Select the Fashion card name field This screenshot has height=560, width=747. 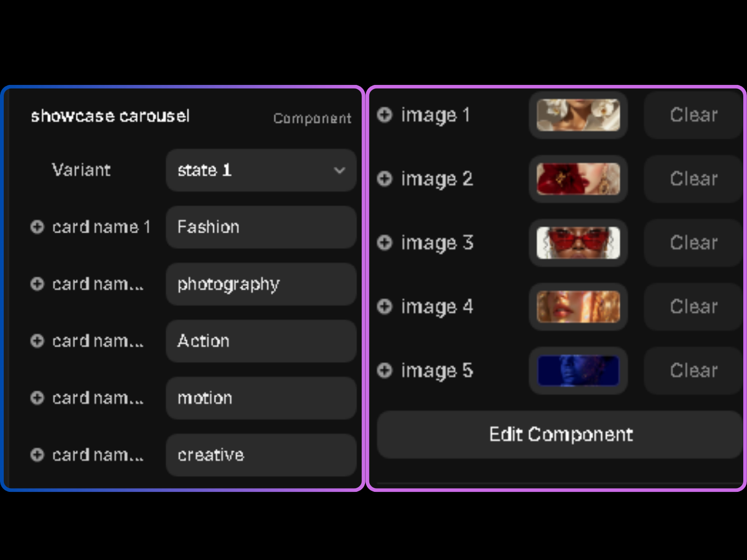point(261,227)
